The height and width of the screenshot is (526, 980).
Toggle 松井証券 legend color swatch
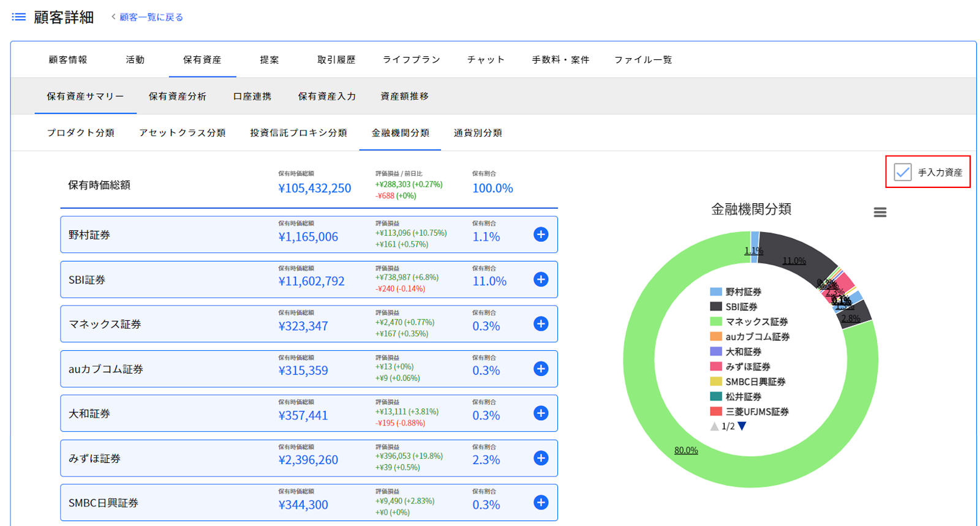coord(716,396)
